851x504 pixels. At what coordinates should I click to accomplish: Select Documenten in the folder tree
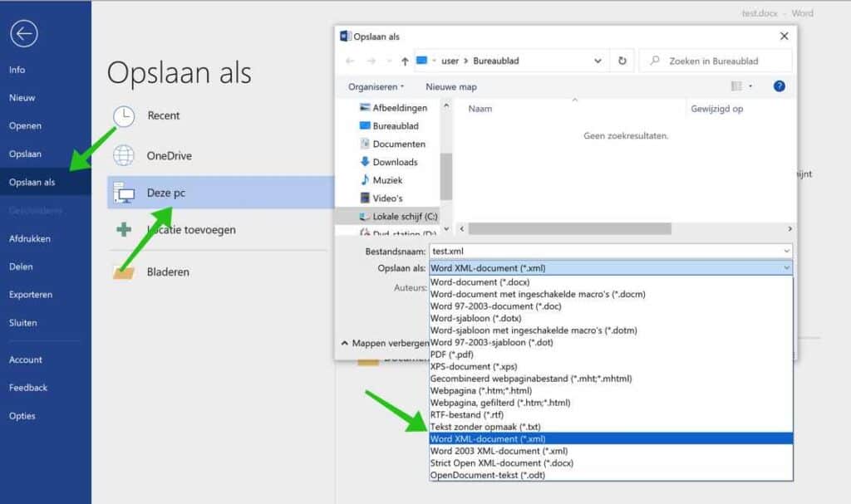tap(393, 144)
